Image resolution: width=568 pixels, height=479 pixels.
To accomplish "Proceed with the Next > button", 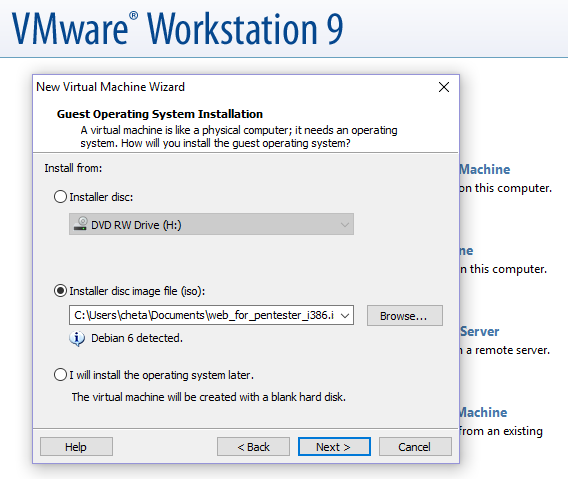I will click(334, 446).
